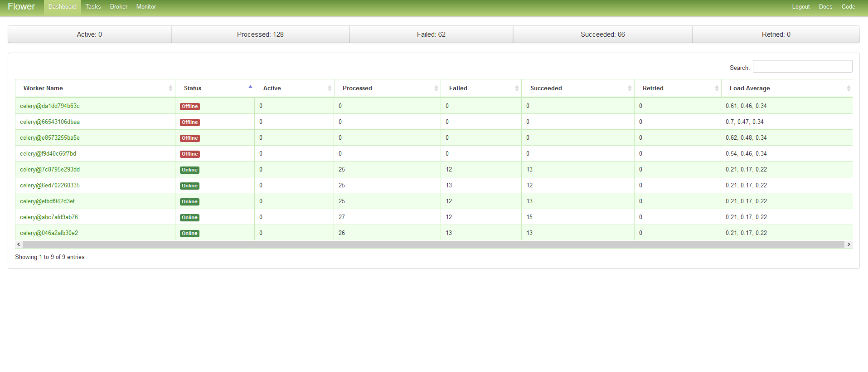This screenshot has height=372, width=868.
Task: Open worker celery@da1dd794b63c details
Action: tap(50, 106)
